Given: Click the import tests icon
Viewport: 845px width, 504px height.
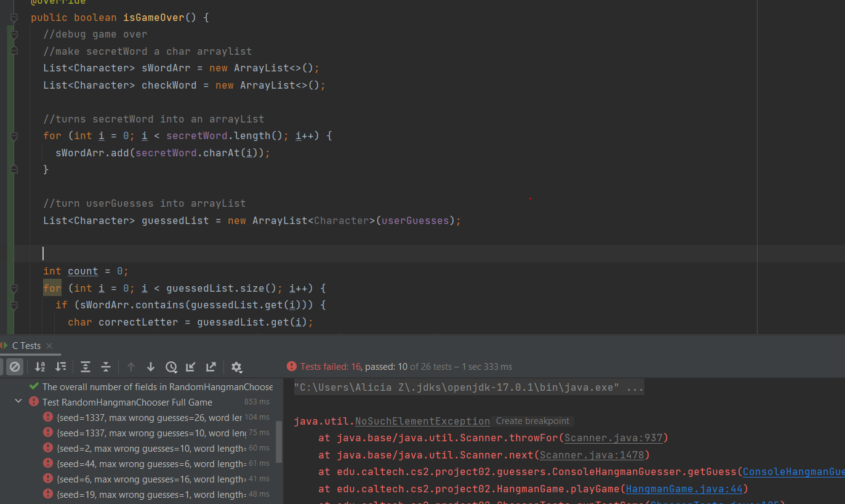Looking at the screenshot, I should (x=191, y=367).
